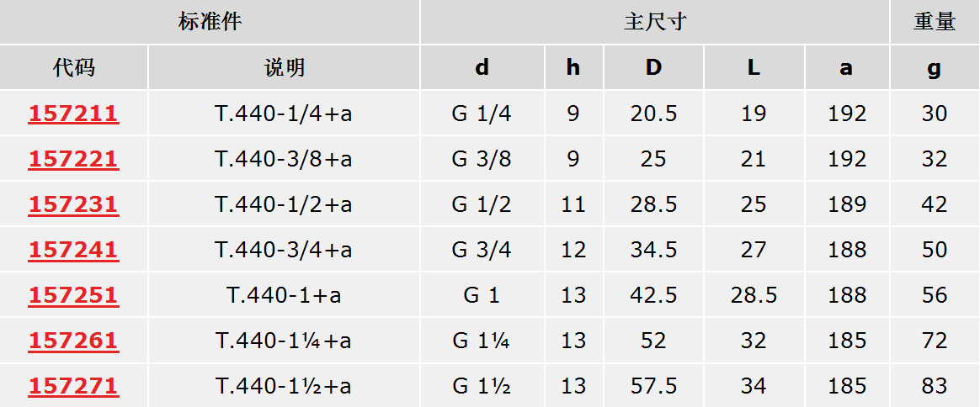
Task: Click the 代码 column header
Action: pos(73,68)
